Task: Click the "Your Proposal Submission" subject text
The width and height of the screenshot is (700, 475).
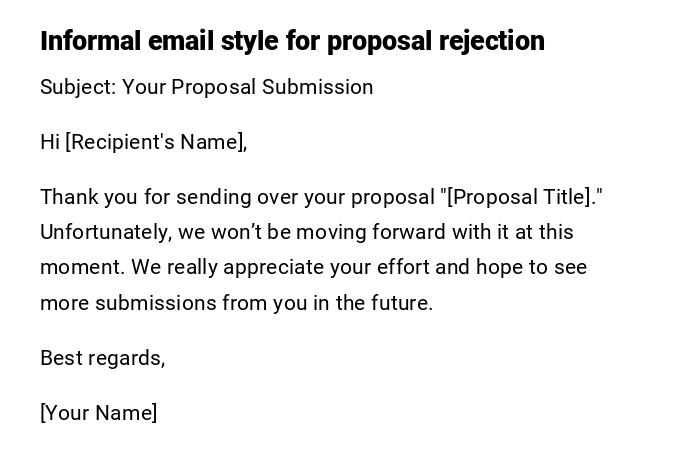Action: 248,87
